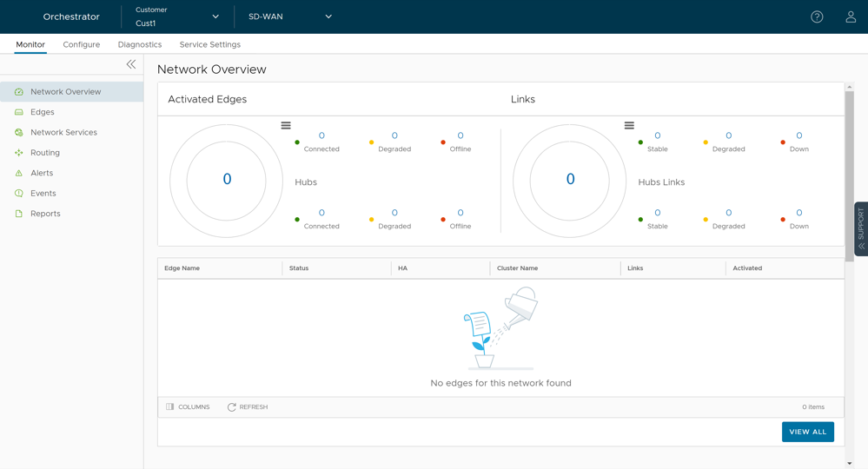Screen dimensions: 868x469
Task: Click the Alerts warning triangle icon
Action: 19,173
